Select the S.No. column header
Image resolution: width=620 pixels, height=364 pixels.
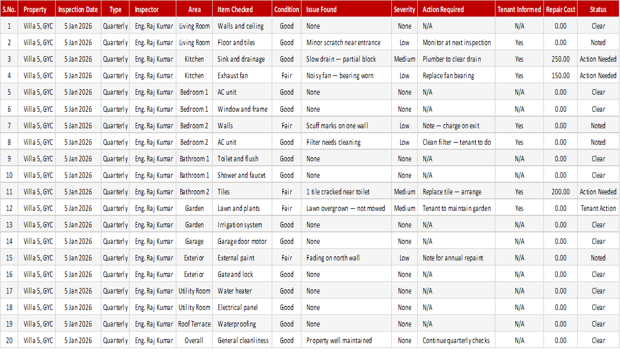(x=9, y=9)
